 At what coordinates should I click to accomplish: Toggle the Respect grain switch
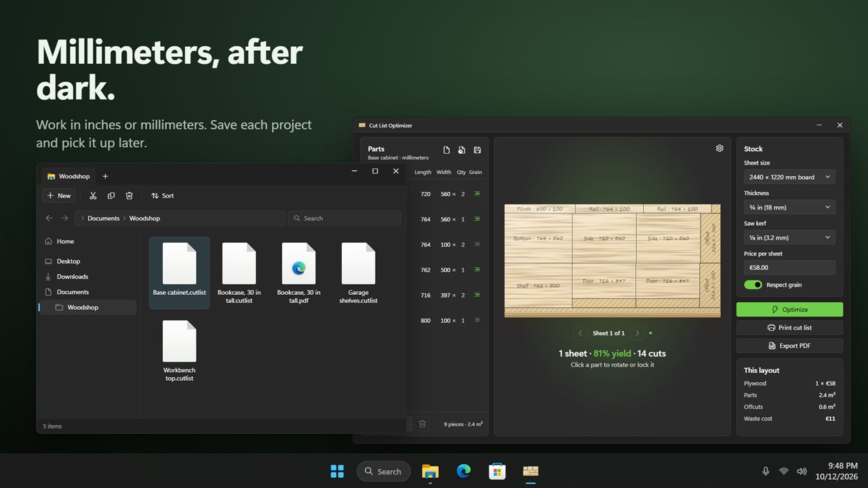[753, 285]
